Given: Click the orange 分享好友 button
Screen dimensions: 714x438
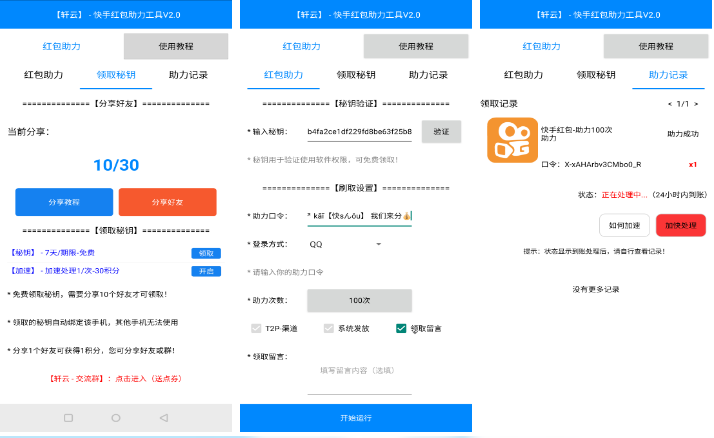Looking at the screenshot, I should (168, 202).
